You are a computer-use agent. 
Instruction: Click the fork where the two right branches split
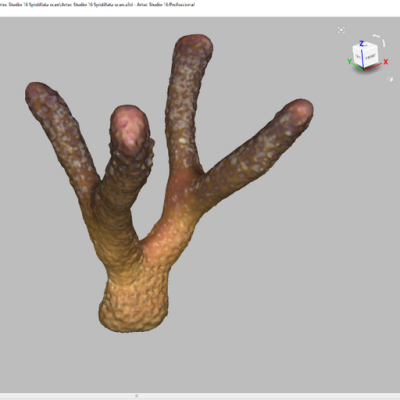click(x=200, y=173)
